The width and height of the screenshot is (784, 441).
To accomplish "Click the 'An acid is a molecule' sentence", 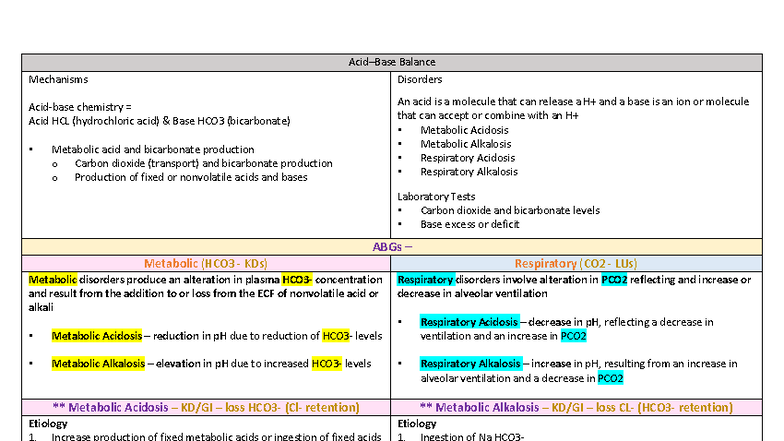I will tap(573, 108).
